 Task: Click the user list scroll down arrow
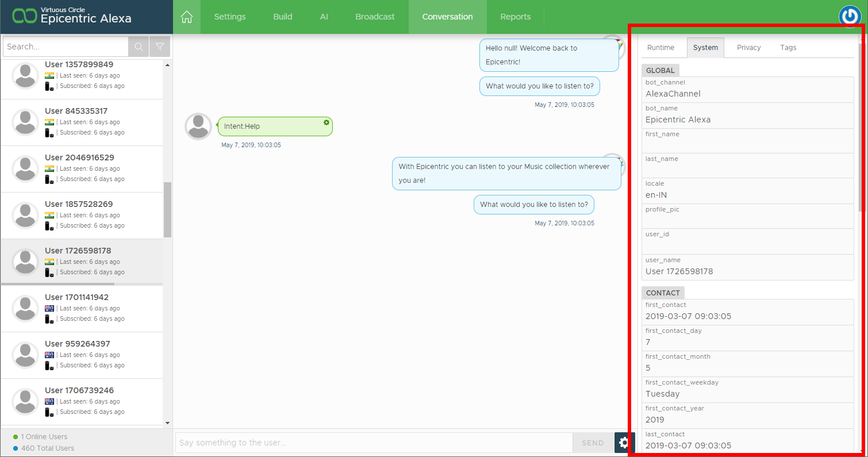point(167,423)
